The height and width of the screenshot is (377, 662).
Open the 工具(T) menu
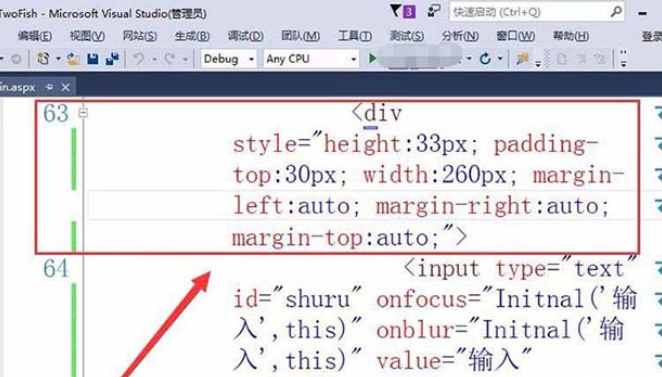click(355, 36)
